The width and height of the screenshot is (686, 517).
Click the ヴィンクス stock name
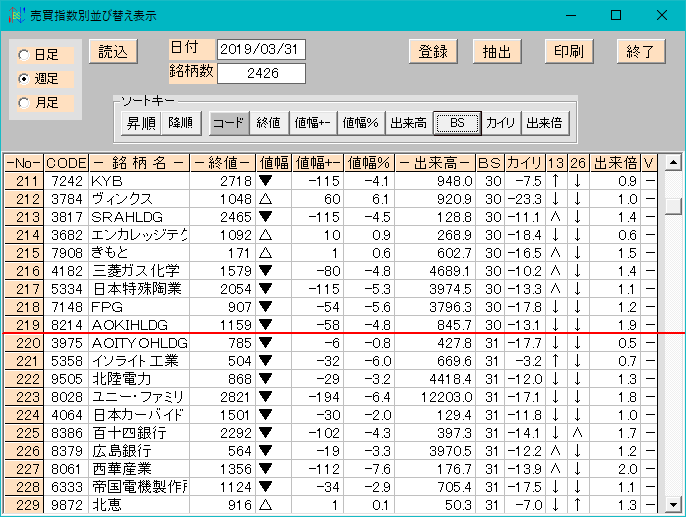pos(122,199)
